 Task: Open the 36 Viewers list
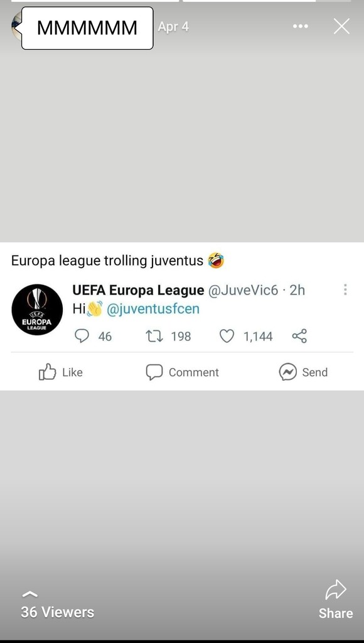(x=57, y=612)
